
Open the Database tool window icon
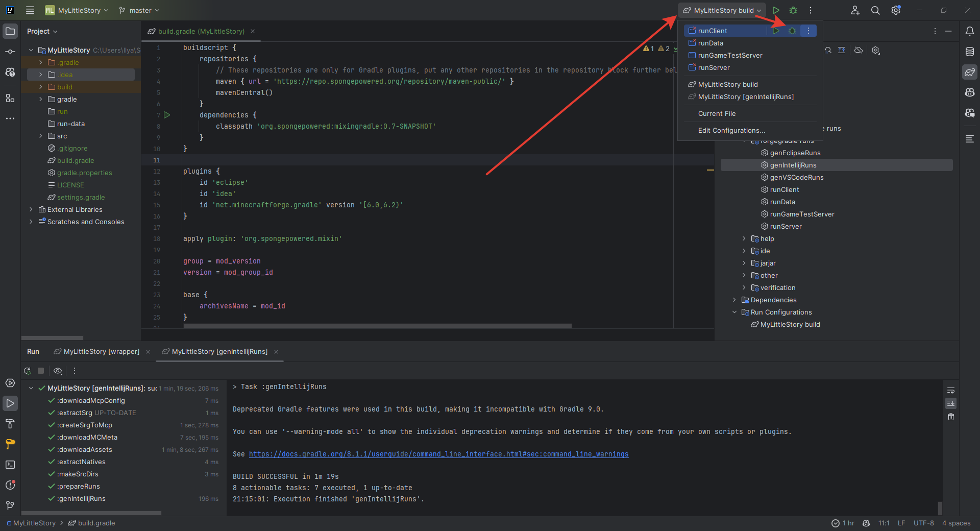[x=970, y=52]
